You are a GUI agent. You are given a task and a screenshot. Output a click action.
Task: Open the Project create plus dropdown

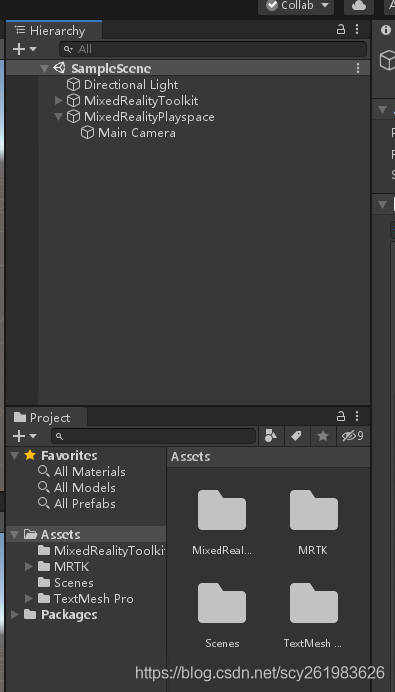(24, 436)
